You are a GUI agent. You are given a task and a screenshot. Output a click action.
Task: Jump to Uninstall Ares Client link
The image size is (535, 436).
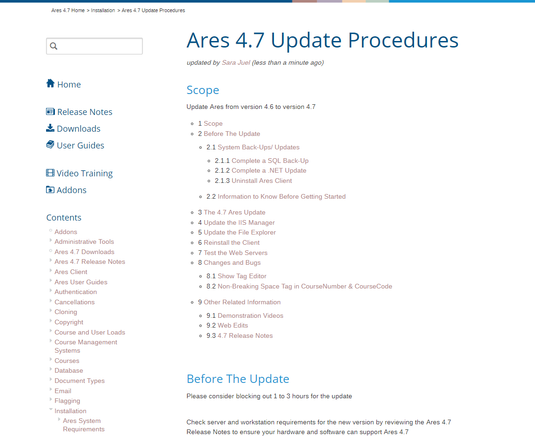[x=262, y=180]
